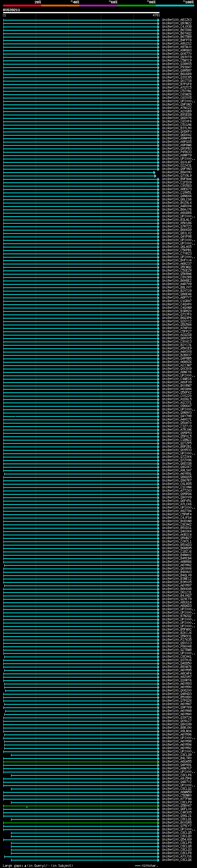Select hit UniRef100_Q967R7
The height and width of the screenshot is (868, 197).
[176, 481]
